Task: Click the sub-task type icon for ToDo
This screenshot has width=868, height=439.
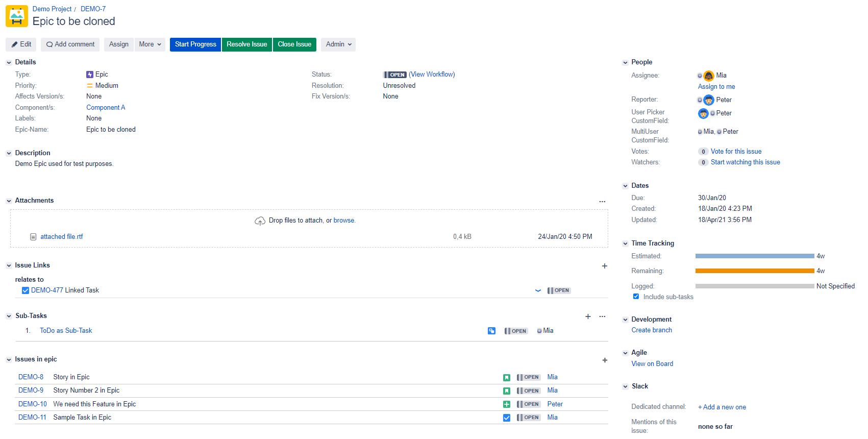Action: tap(491, 331)
